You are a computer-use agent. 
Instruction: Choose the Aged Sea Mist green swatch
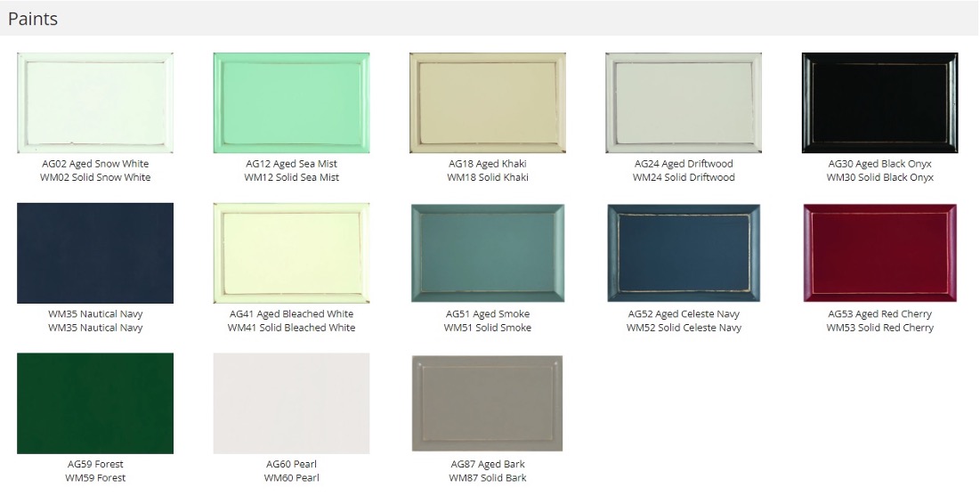click(x=291, y=102)
